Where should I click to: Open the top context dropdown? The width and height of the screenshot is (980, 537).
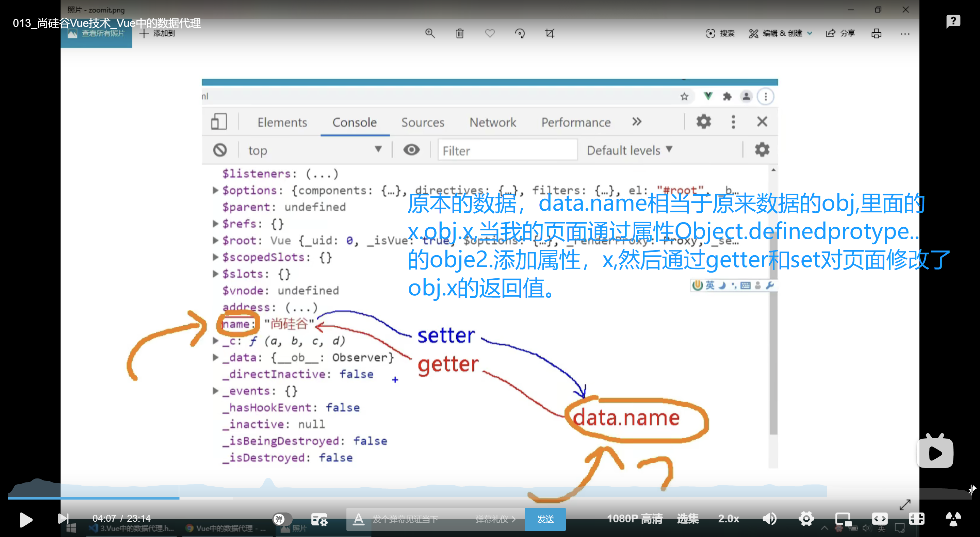coord(315,150)
